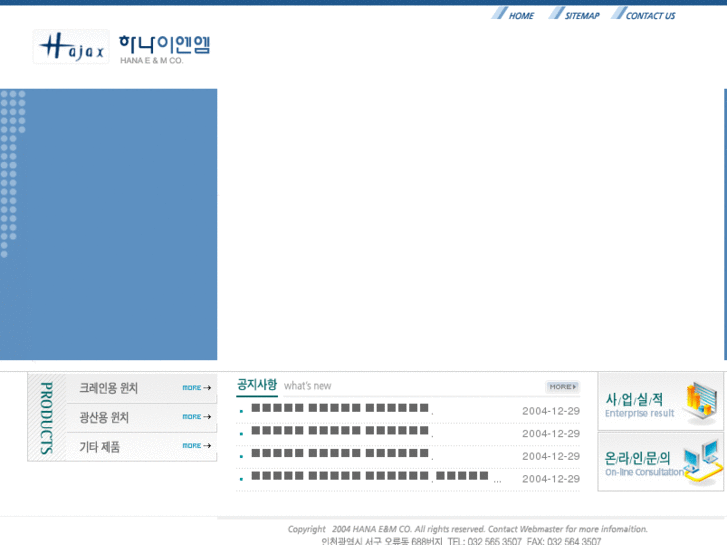Select 기타 제품 product category
727x545 pixels.
click(99, 446)
